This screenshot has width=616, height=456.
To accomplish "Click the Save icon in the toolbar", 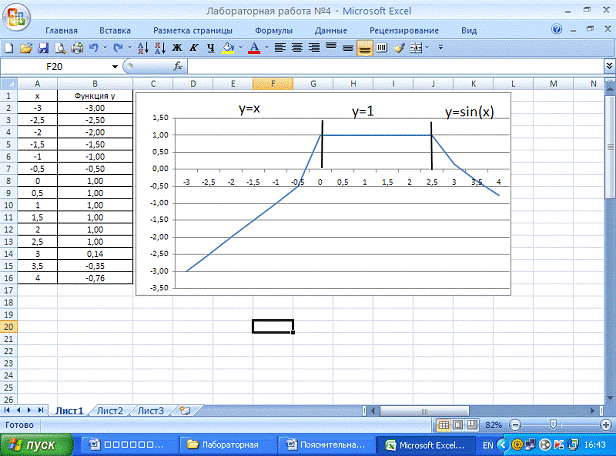I will click(43, 47).
